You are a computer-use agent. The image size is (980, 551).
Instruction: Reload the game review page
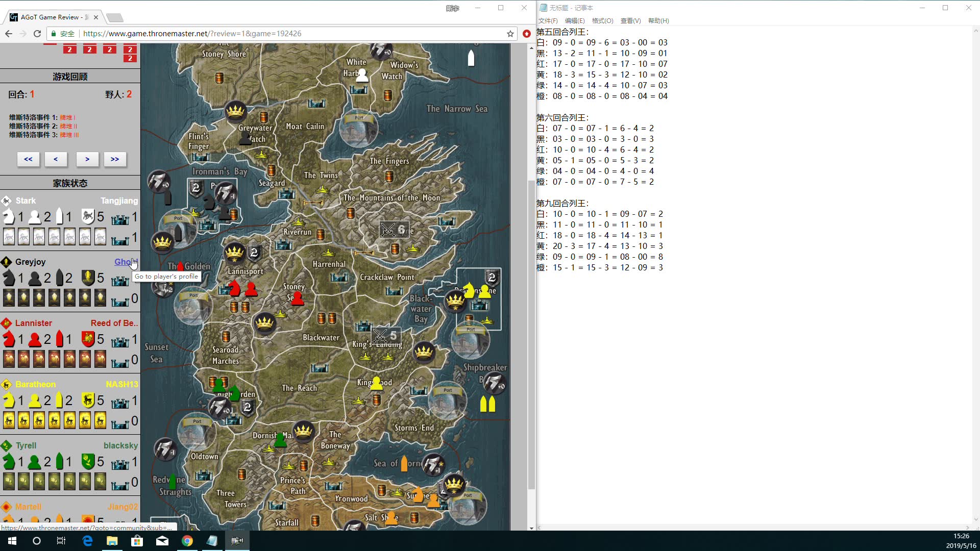(x=37, y=34)
